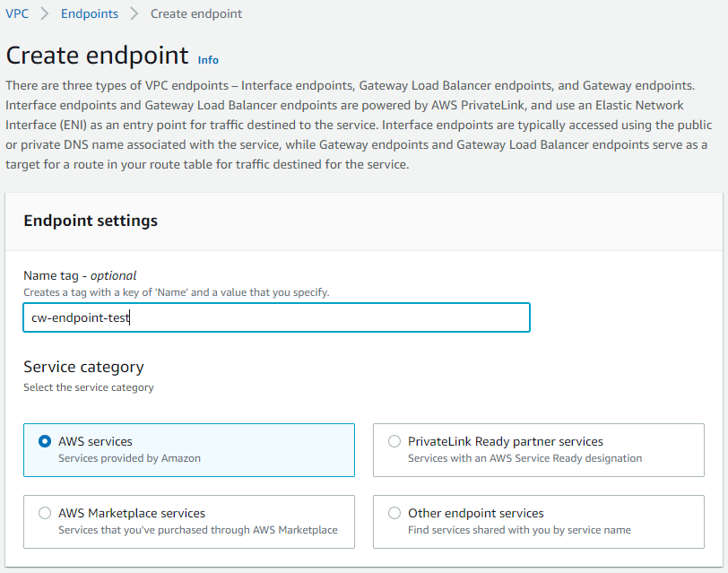Click 'Find services shared with you' description
The width and height of the screenshot is (728, 573).
(x=519, y=530)
